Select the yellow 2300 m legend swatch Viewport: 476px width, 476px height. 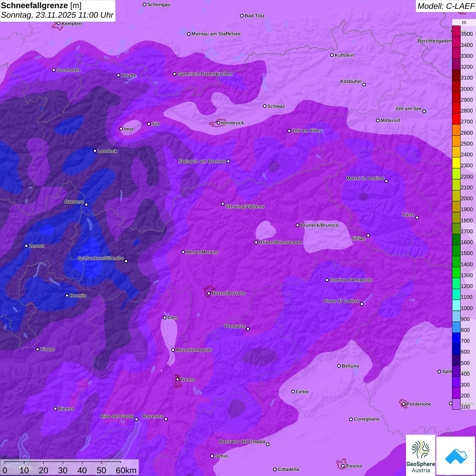(456, 163)
